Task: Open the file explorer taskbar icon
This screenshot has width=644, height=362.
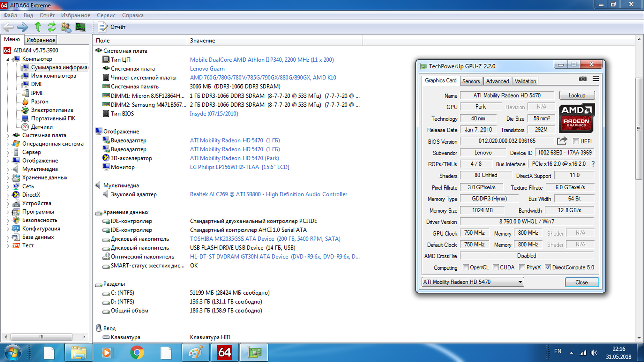Action: click(x=79, y=352)
